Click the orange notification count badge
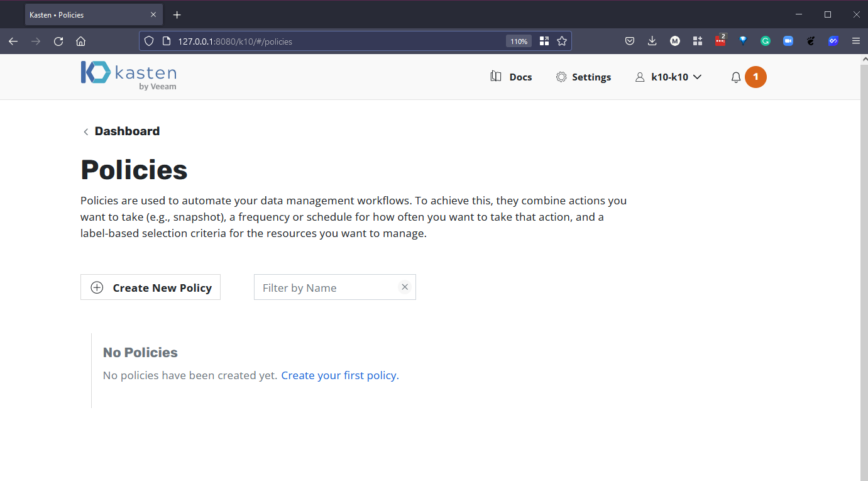Screen dimensions: 868x481 coord(755,77)
